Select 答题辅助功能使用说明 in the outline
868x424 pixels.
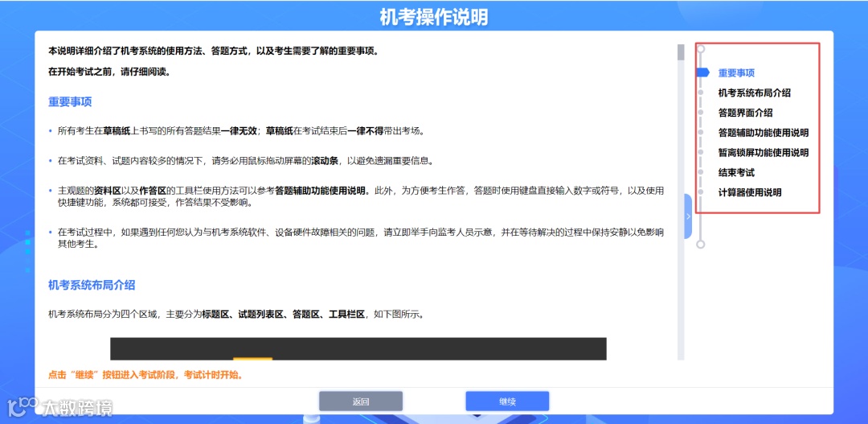pos(764,133)
